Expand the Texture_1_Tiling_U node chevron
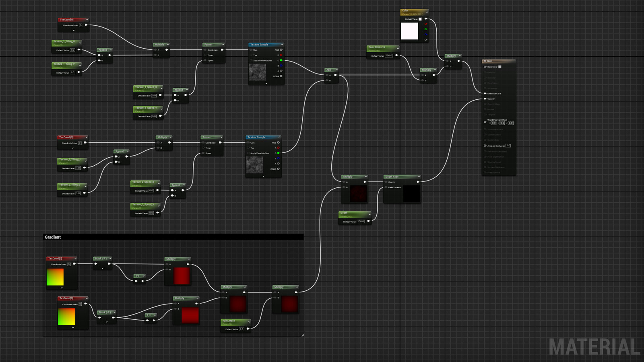The height and width of the screenshot is (362, 644). coord(80,42)
